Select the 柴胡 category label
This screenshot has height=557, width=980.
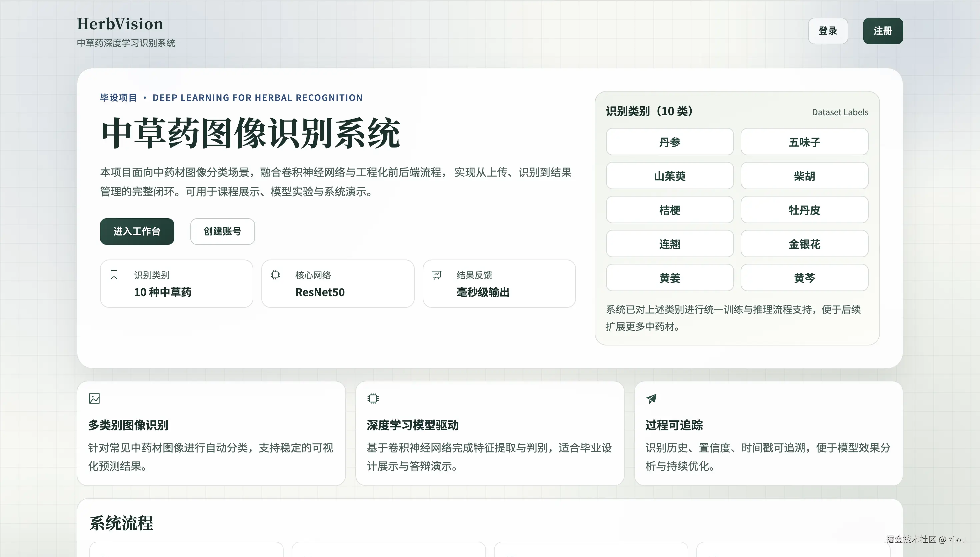804,176
